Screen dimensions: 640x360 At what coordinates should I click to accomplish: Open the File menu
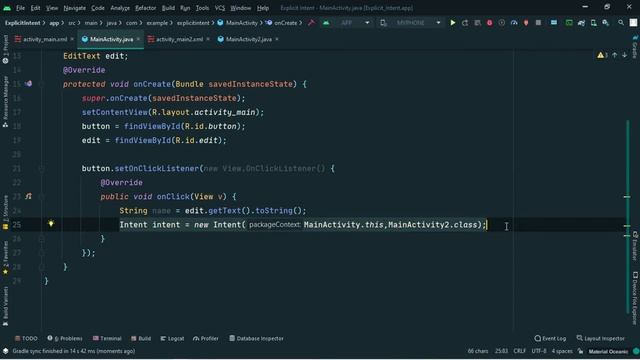click(x=20, y=8)
